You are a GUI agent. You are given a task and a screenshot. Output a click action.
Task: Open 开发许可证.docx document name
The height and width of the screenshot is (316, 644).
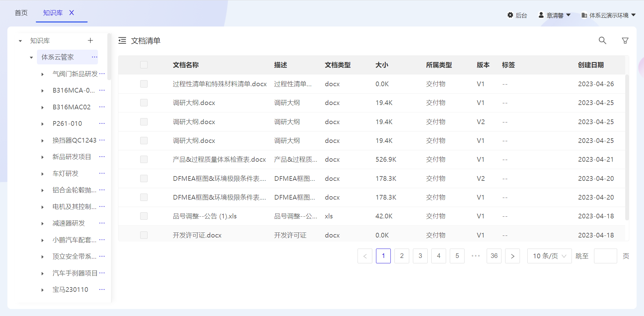pos(197,235)
